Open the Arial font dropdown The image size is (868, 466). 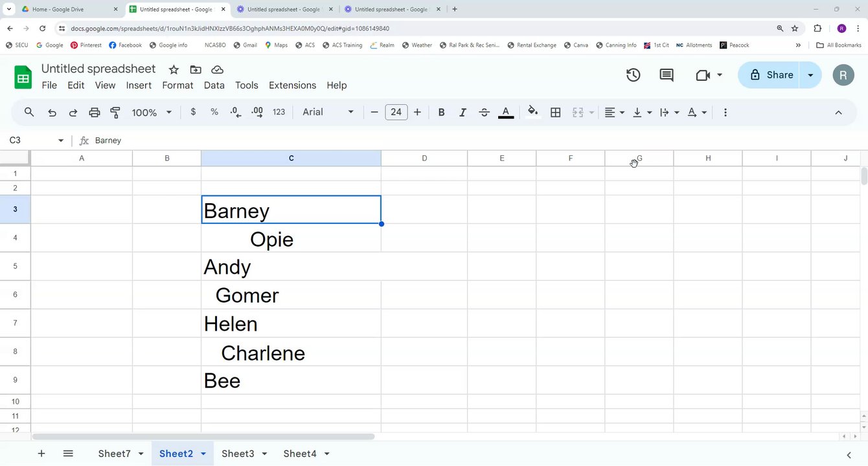328,112
